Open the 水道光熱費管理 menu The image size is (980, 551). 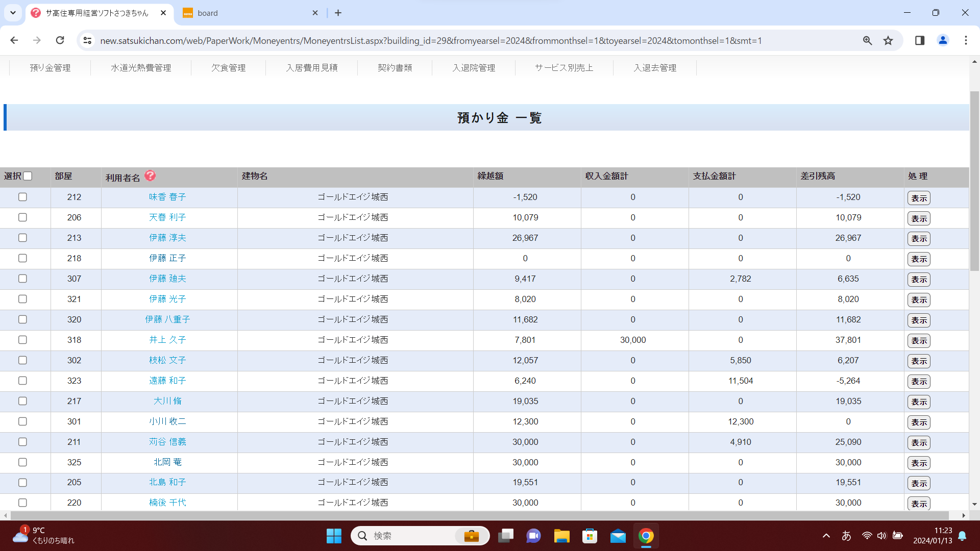(141, 68)
